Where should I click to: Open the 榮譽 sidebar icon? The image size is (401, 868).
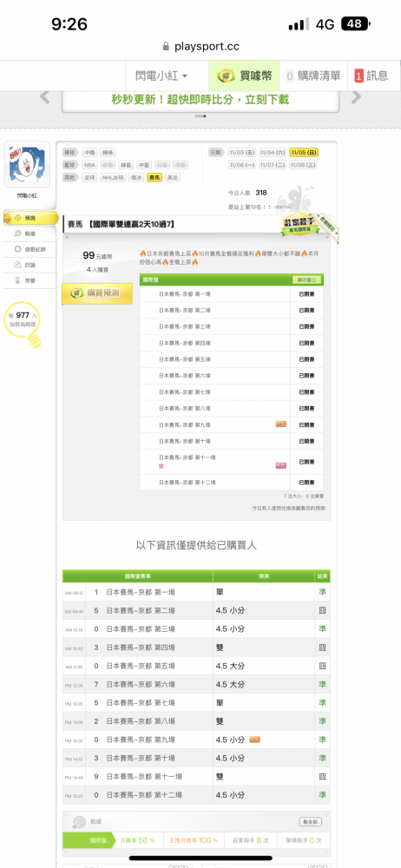coord(18,281)
